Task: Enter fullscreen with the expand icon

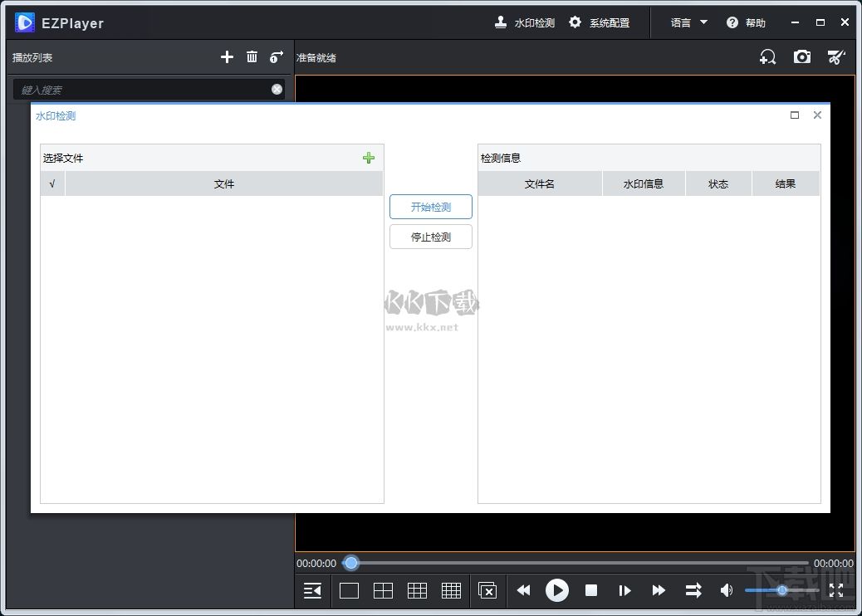Action: [x=836, y=590]
